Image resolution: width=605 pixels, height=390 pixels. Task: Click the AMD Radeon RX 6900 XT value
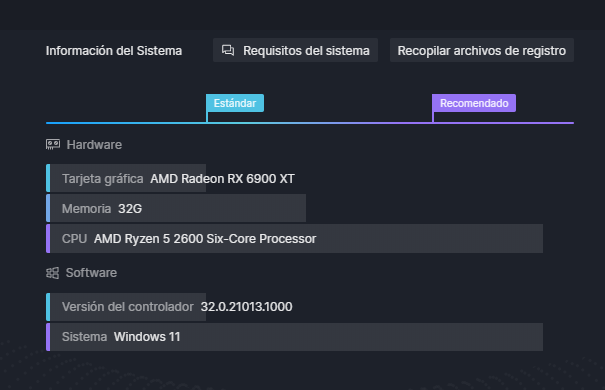pyautogui.click(x=222, y=179)
